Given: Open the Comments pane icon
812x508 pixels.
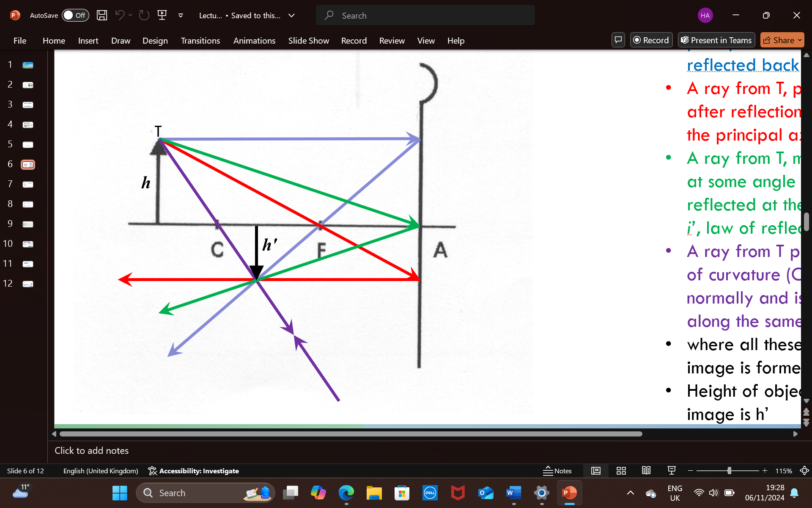Looking at the screenshot, I should [x=618, y=40].
